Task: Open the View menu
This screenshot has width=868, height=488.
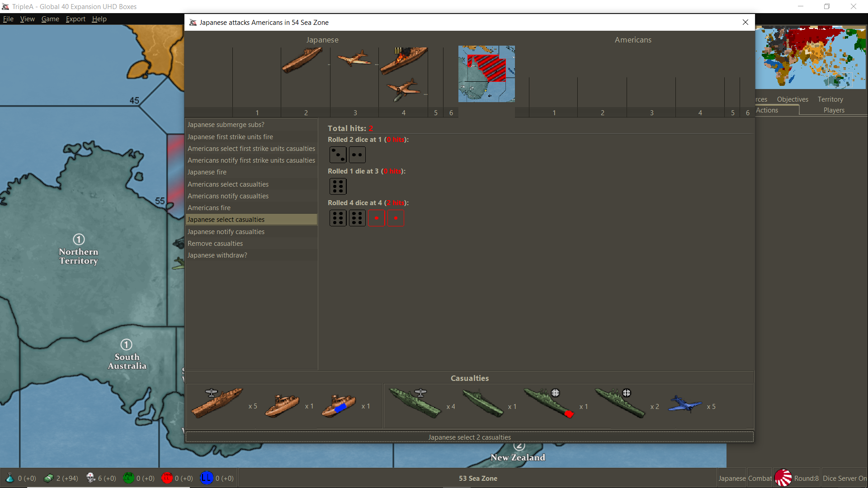Action: click(x=27, y=19)
